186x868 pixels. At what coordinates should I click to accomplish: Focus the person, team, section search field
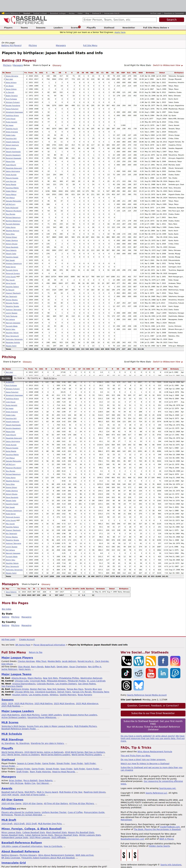120,20
